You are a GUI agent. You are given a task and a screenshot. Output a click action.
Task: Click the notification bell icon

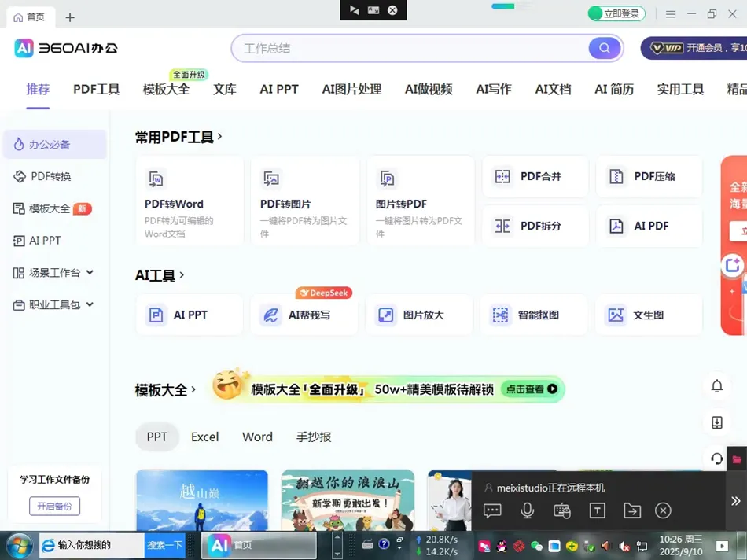tap(717, 386)
